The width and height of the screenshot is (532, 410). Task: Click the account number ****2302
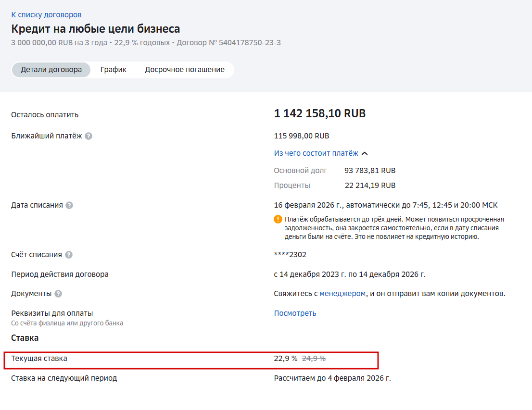coord(290,255)
